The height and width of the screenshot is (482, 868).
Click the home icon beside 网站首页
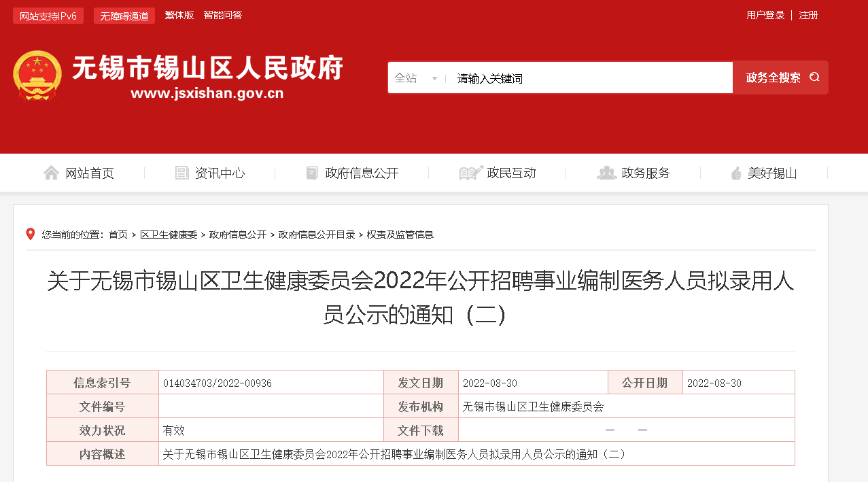pyautogui.click(x=51, y=173)
